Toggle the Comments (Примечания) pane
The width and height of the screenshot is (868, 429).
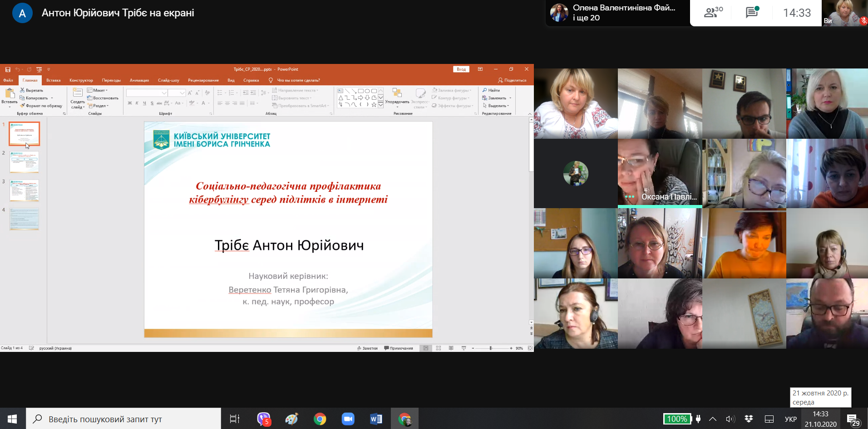[x=399, y=348]
